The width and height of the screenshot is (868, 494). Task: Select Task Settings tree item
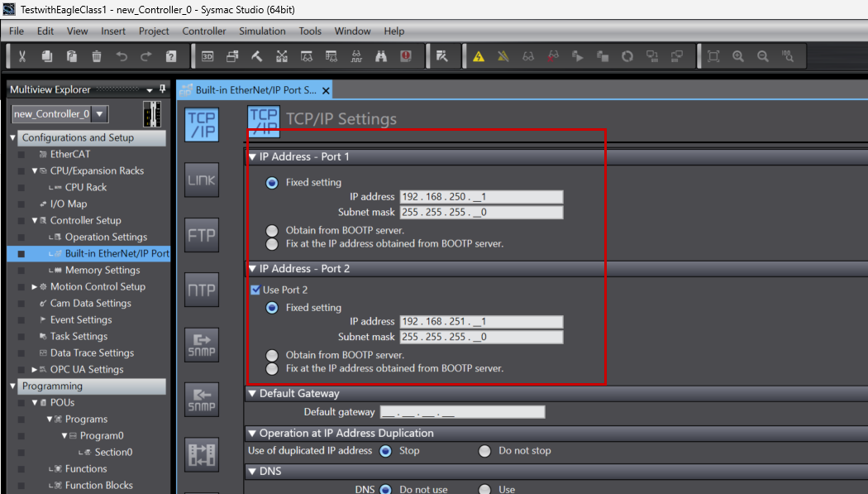coord(79,336)
